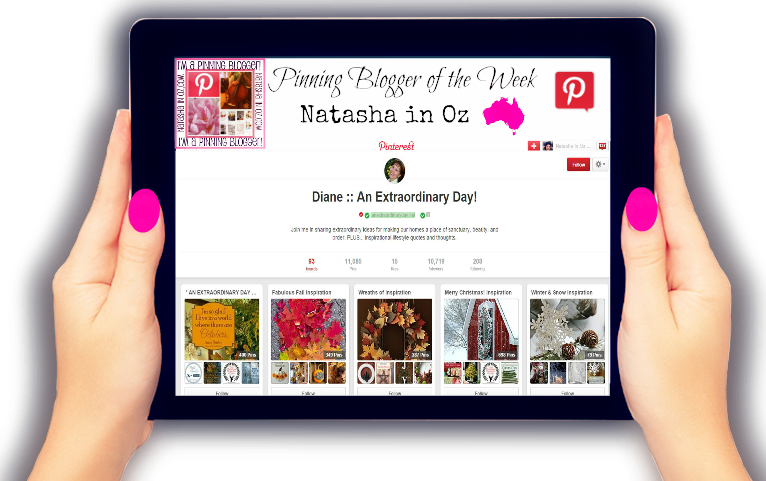The image size is (766, 481).
Task: Open the gear settings dropdown
Action: click(600, 165)
